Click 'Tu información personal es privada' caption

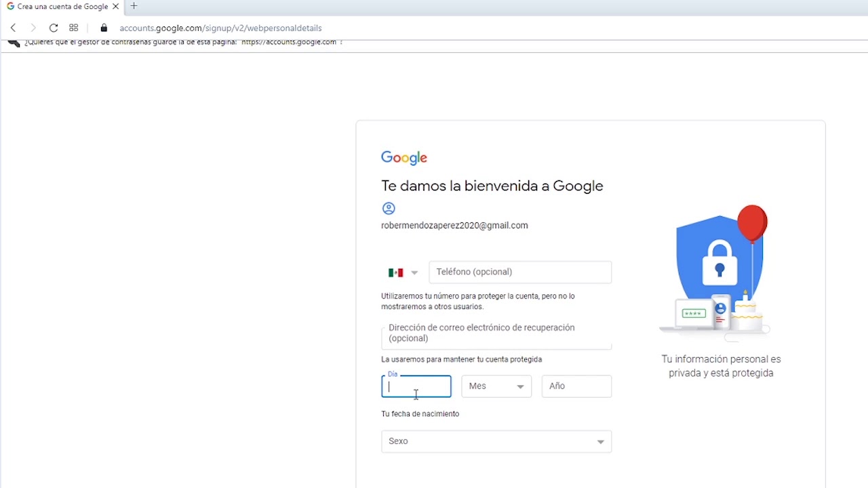click(x=721, y=366)
